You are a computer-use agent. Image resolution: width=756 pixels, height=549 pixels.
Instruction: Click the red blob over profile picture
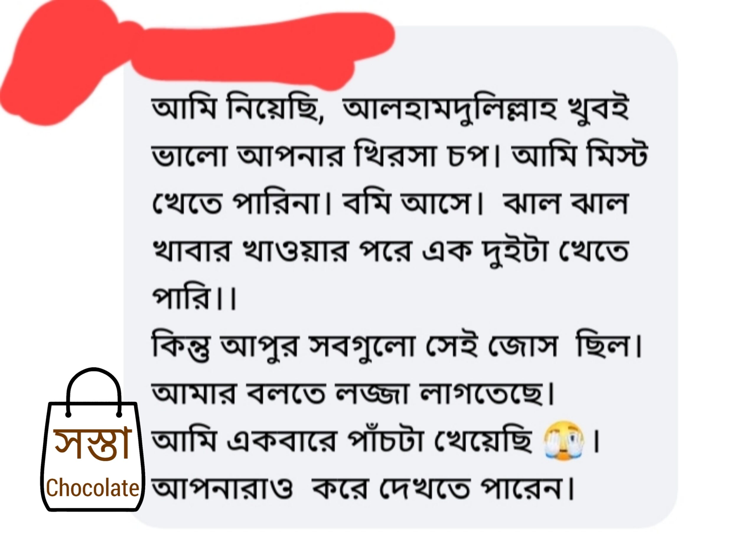point(63,63)
